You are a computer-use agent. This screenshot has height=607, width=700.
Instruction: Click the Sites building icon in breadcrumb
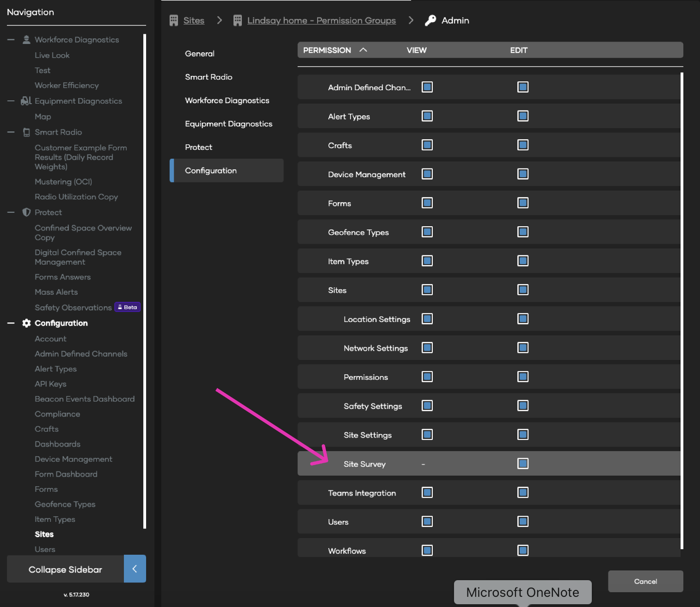click(x=174, y=20)
